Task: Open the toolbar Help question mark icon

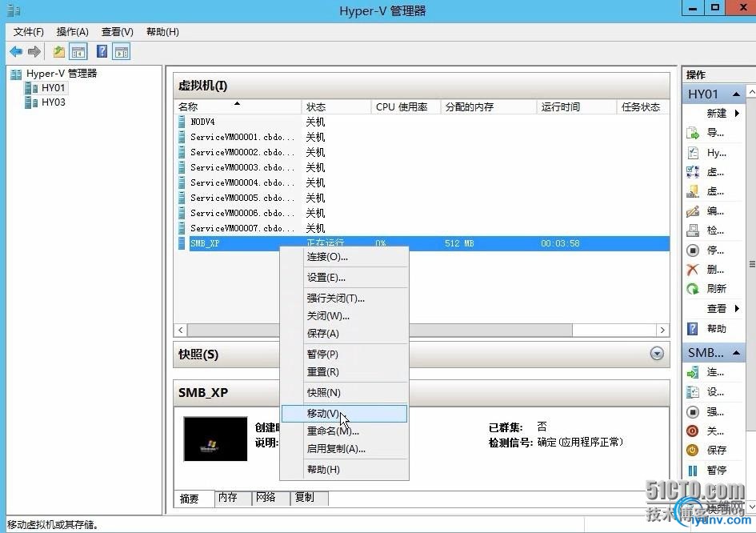Action: (x=102, y=51)
